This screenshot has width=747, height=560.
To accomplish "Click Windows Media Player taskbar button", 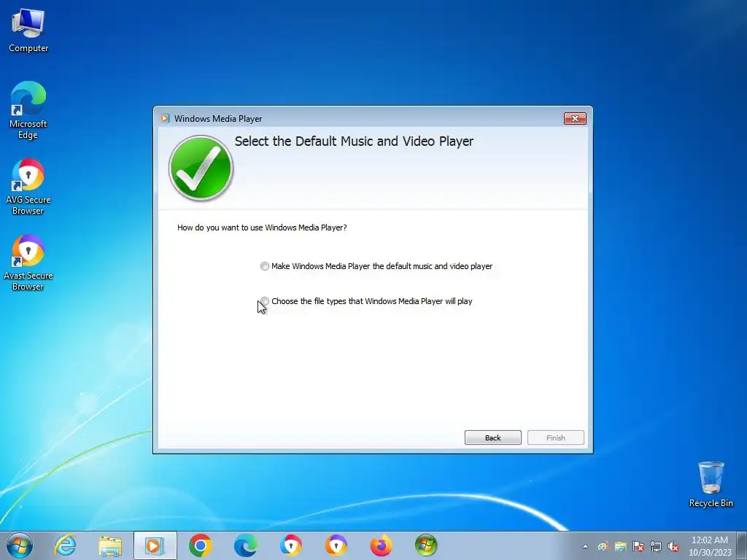I will [155, 545].
